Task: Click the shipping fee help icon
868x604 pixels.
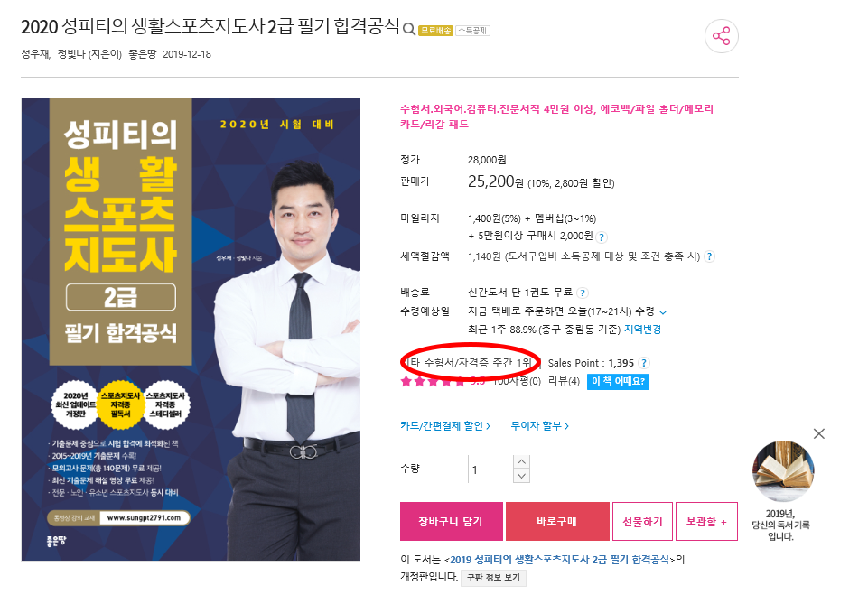Action: (583, 293)
